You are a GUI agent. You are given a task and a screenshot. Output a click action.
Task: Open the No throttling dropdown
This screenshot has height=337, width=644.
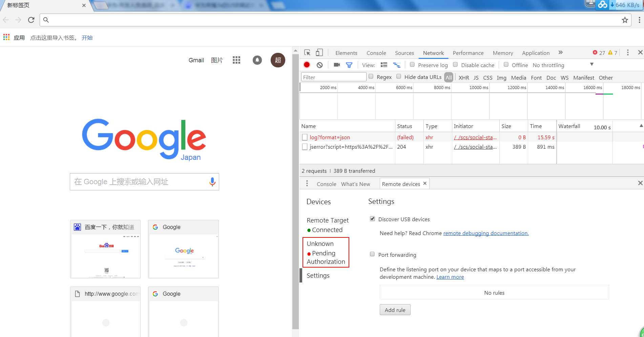click(x=563, y=65)
